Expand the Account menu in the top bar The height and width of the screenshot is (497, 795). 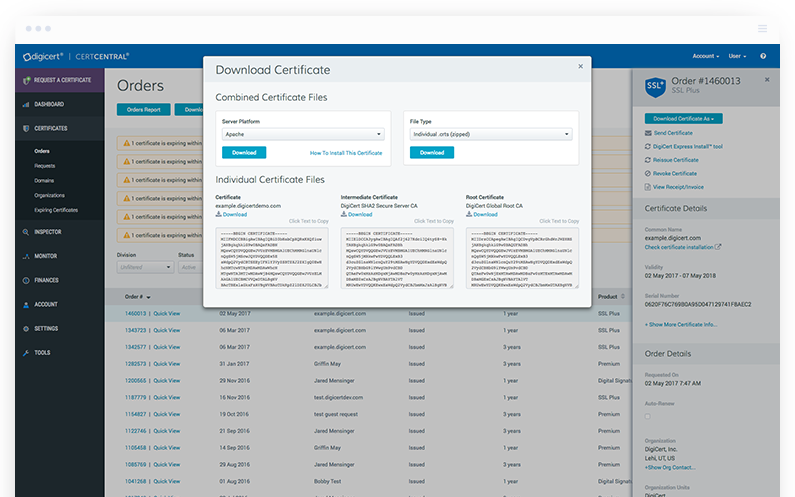(705, 56)
